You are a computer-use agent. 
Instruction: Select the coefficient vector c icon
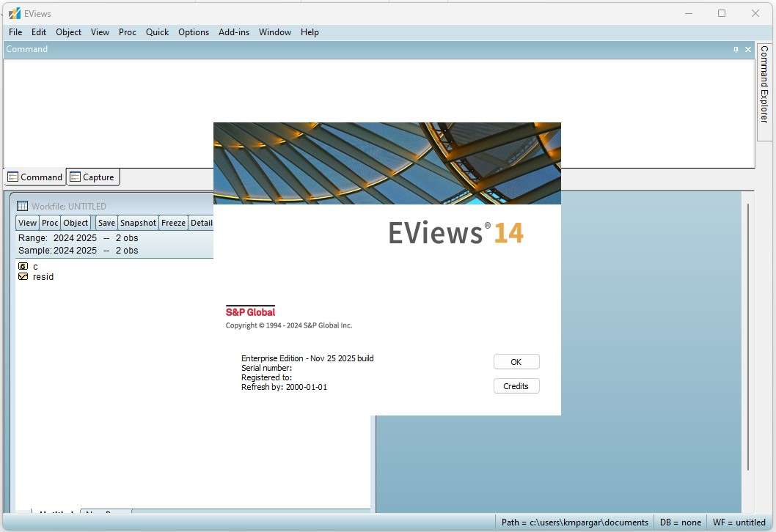tap(23, 267)
